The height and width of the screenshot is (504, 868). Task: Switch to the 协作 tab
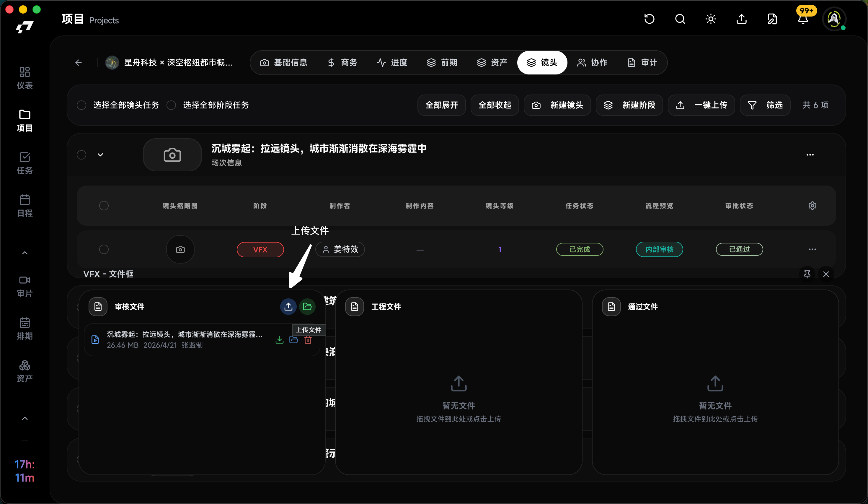point(593,62)
